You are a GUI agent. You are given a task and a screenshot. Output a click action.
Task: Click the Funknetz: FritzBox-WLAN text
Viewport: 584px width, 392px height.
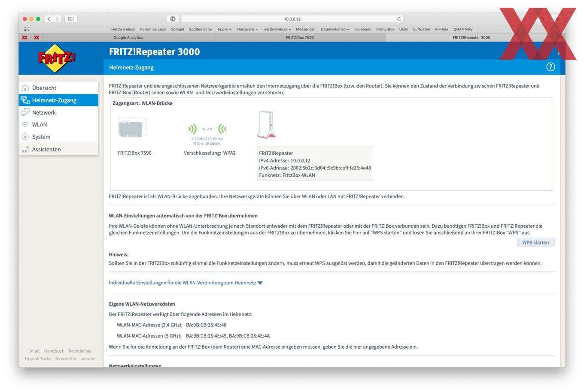coord(287,175)
